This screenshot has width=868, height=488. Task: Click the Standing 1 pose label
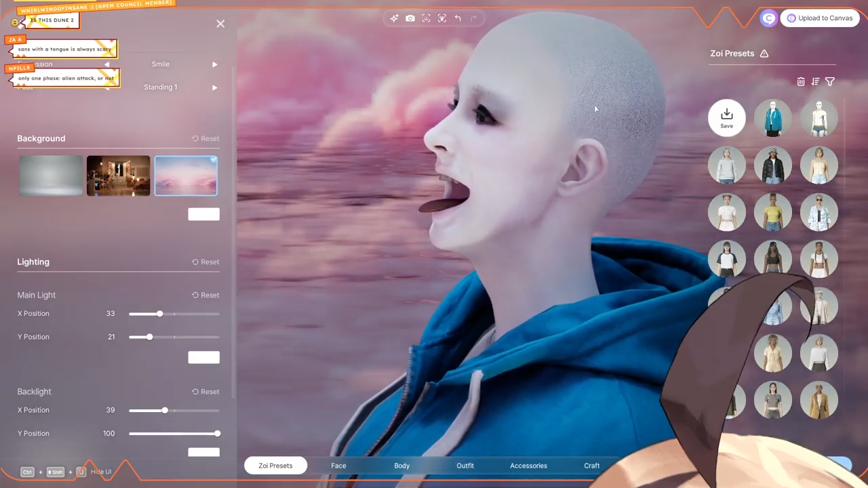pyautogui.click(x=161, y=87)
